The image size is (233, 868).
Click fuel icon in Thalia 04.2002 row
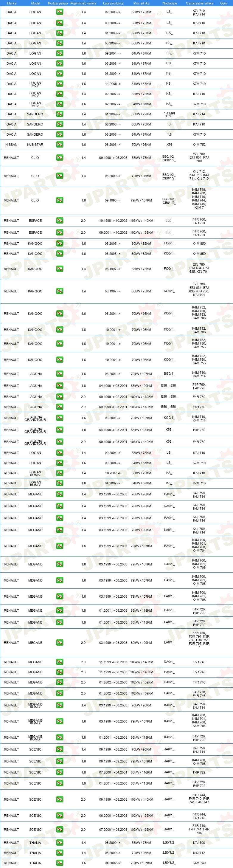tap(60, 863)
